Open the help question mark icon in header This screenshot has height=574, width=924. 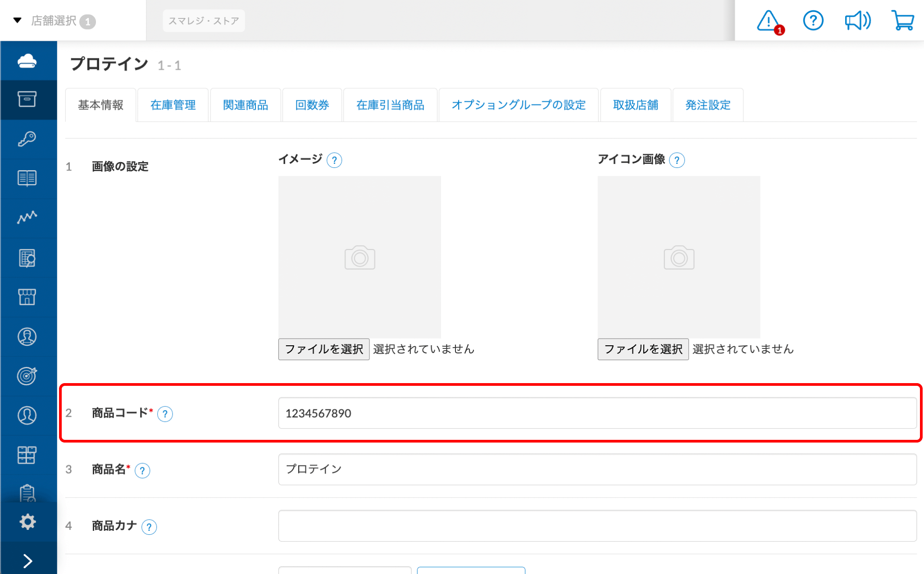[813, 21]
